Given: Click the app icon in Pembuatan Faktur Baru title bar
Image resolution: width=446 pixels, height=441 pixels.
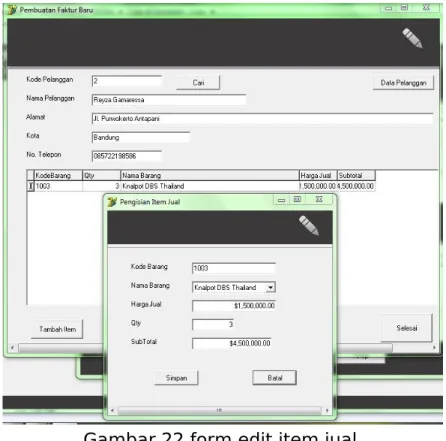Looking at the screenshot, I should [x=12, y=10].
